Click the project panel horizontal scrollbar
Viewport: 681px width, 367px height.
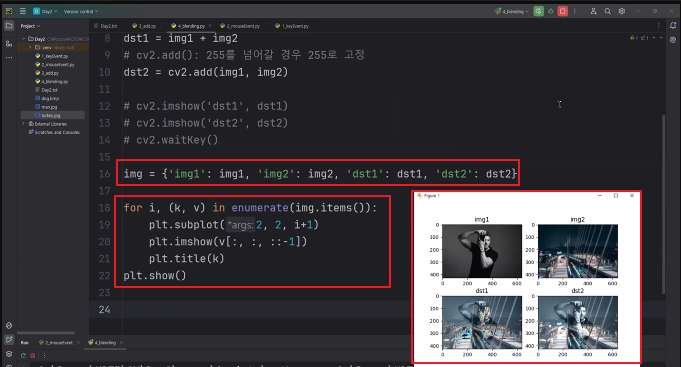(x=46, y=333)
